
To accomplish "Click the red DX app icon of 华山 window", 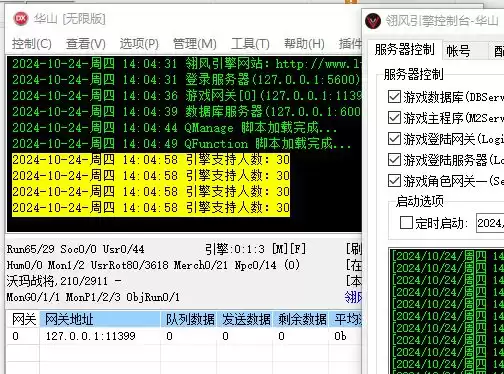I will (x=21, y=18).
